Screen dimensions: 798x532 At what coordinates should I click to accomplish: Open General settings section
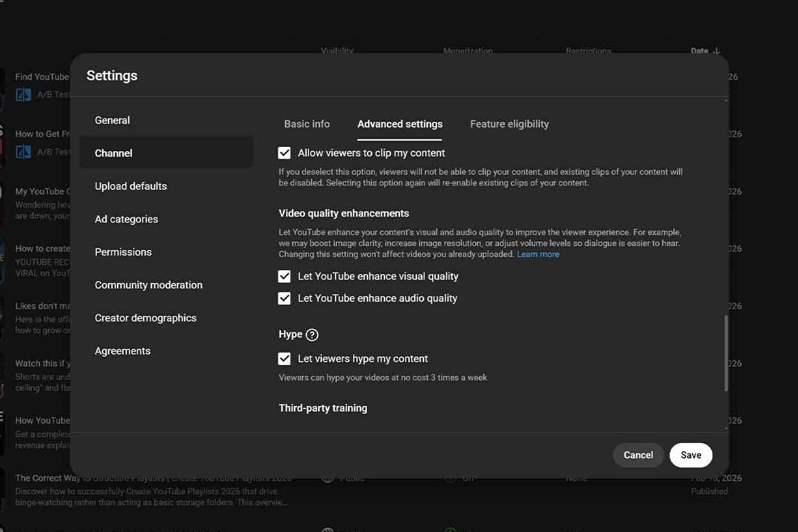113,120
